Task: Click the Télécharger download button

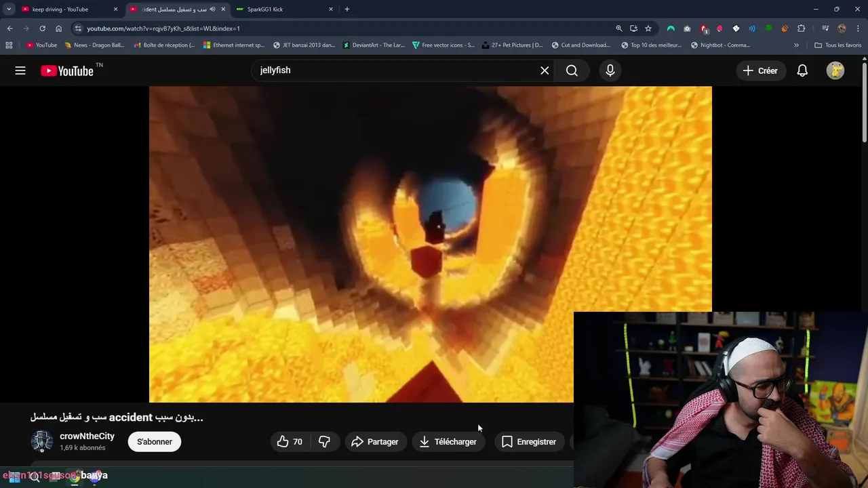Action: tap(448, 442)
